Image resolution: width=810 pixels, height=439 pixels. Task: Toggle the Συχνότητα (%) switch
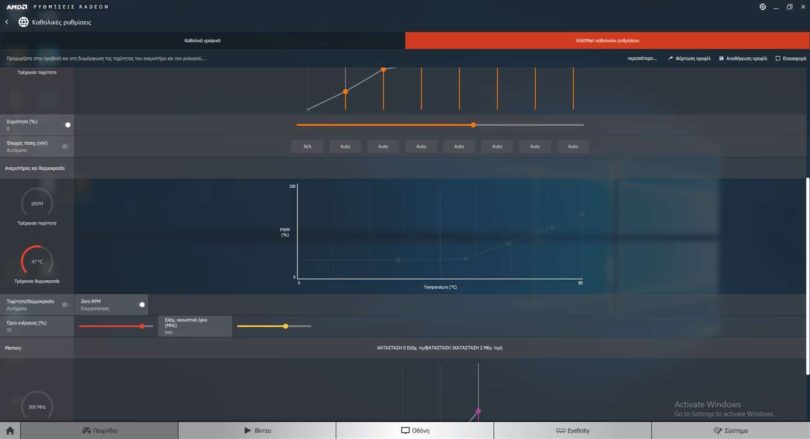67,125
